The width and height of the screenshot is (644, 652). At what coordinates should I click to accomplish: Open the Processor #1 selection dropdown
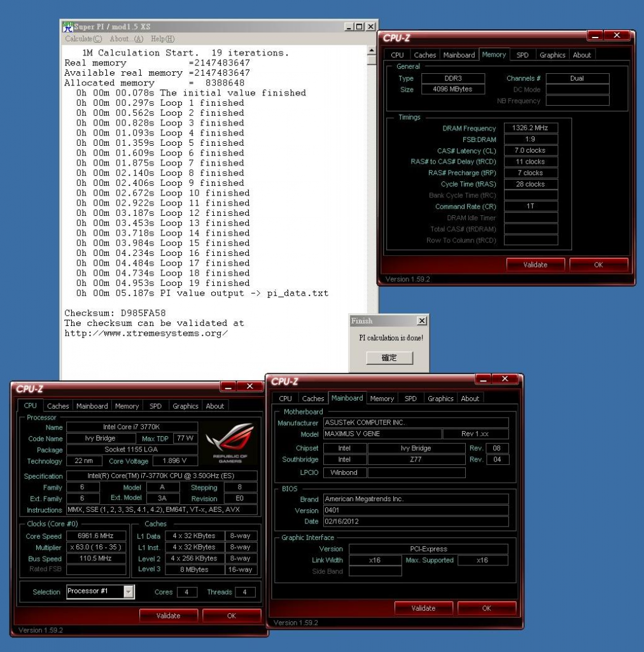tap(129, 592)
